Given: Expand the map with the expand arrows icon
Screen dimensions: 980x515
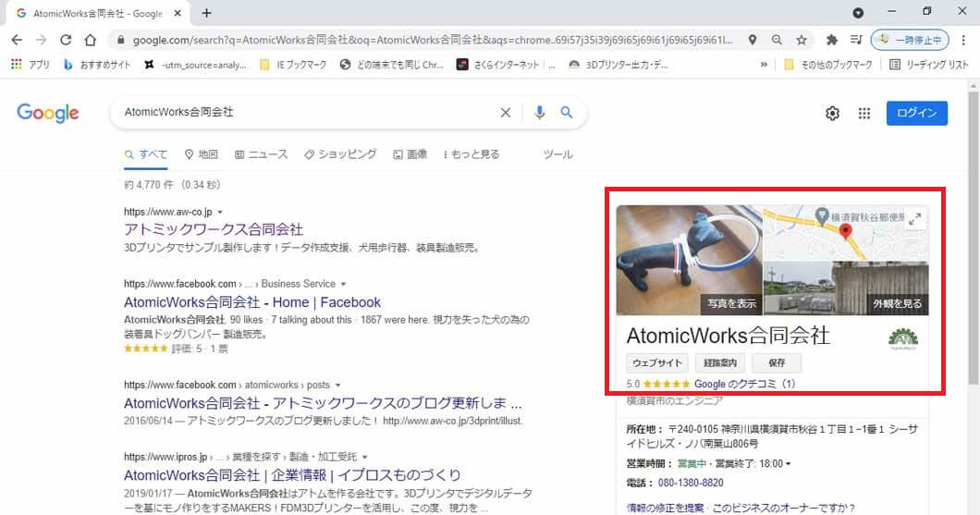Looking at the screenshot, I should [915, 219].
